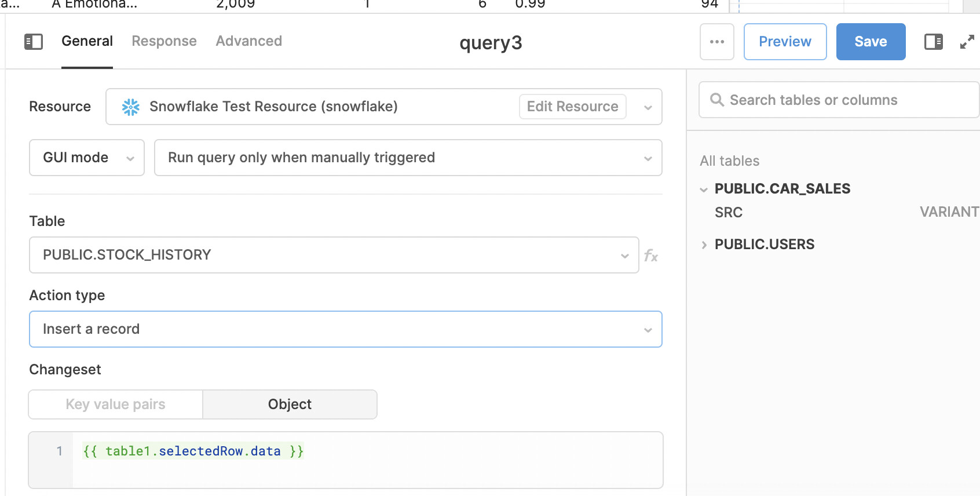Save the query
The height and width of the screenshot is (496, 980).
click(871, 42)
